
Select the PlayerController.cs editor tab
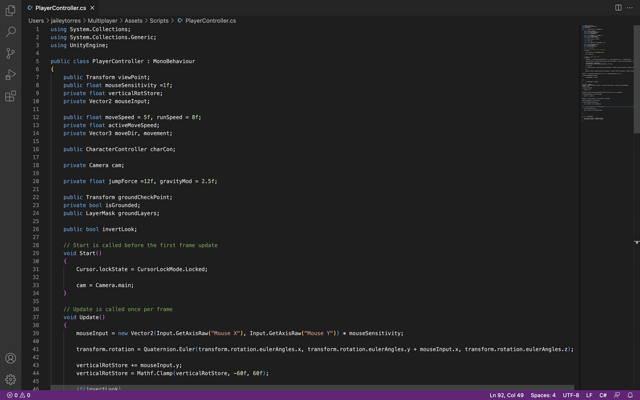coord(60,8)
